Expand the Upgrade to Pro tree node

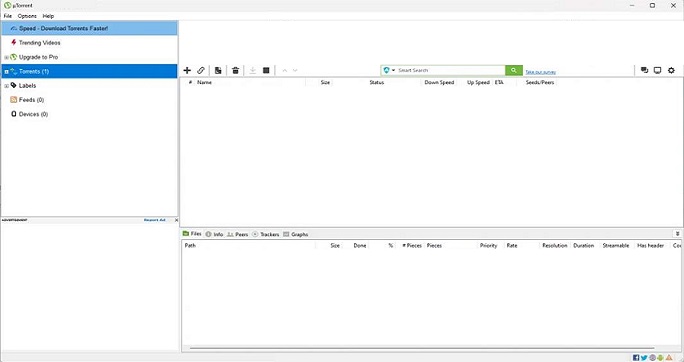[x=6, y=58]
